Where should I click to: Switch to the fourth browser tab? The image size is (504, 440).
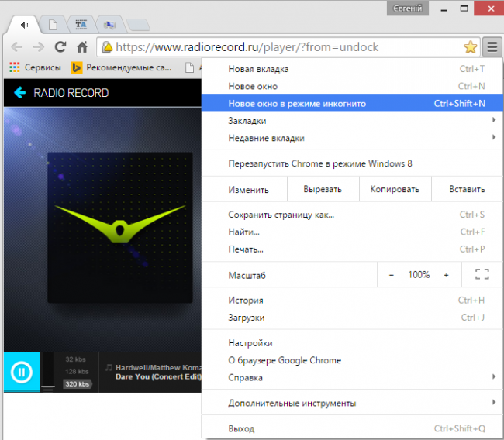[x=109, y=25]
